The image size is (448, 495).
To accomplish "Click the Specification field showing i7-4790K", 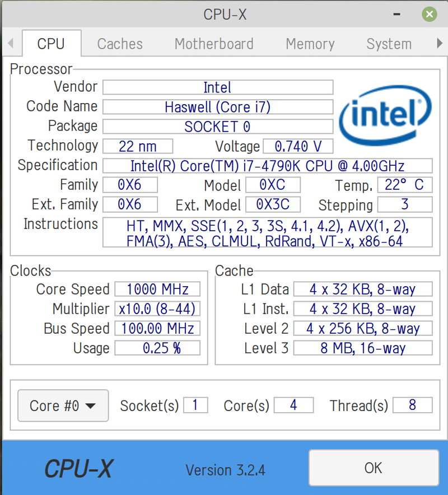I will coord(268,166).
